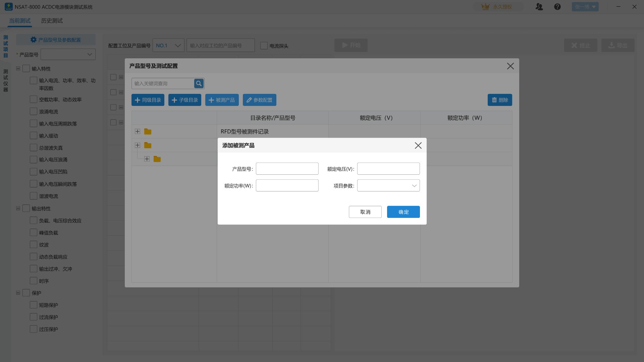Click the 确定 button

[x=403, y=212]
